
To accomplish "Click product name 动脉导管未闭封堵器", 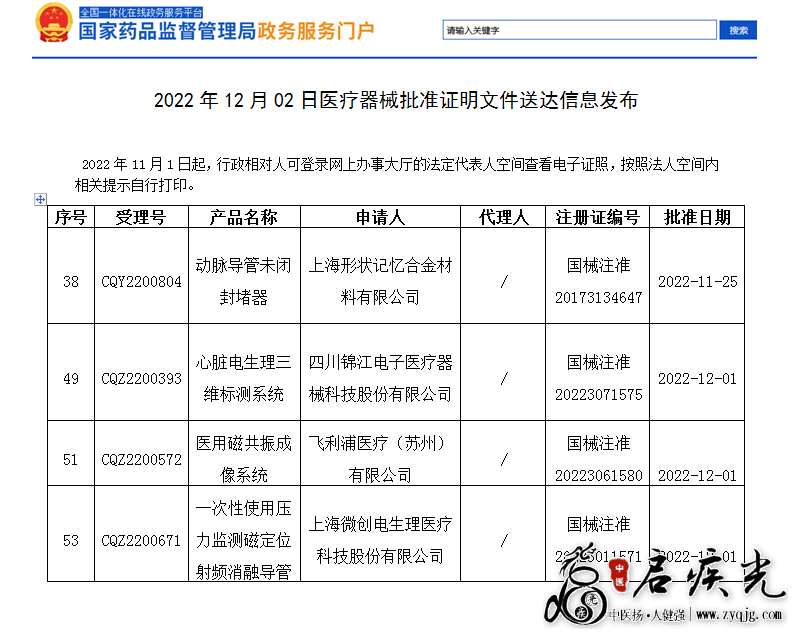I will point(244,281).
